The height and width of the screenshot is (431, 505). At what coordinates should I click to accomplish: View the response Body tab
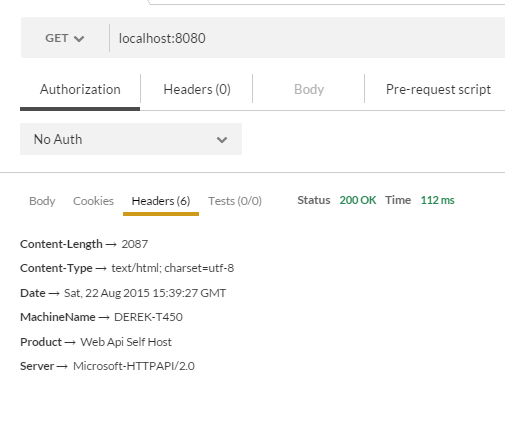(42, 201)
